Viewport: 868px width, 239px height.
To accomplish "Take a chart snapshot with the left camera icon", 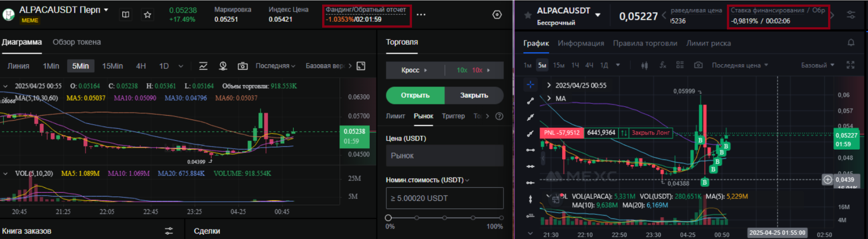I will (x=243, y=66).
